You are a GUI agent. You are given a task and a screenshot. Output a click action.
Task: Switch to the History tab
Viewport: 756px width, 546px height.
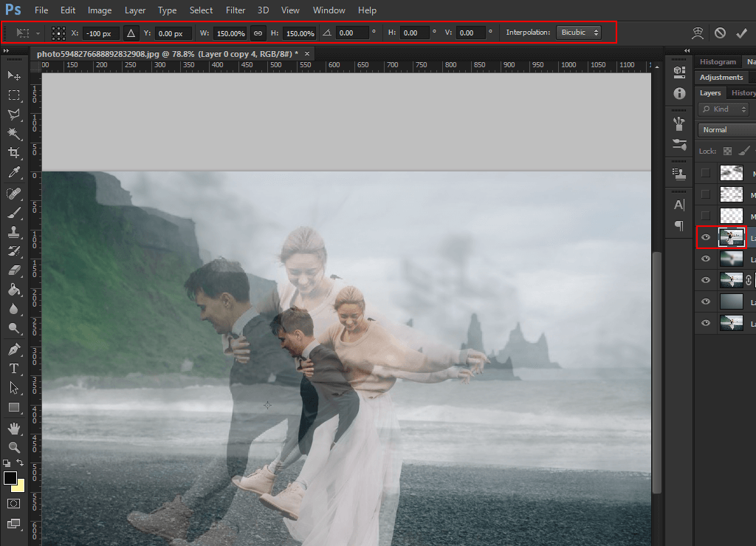coord(743,92)
